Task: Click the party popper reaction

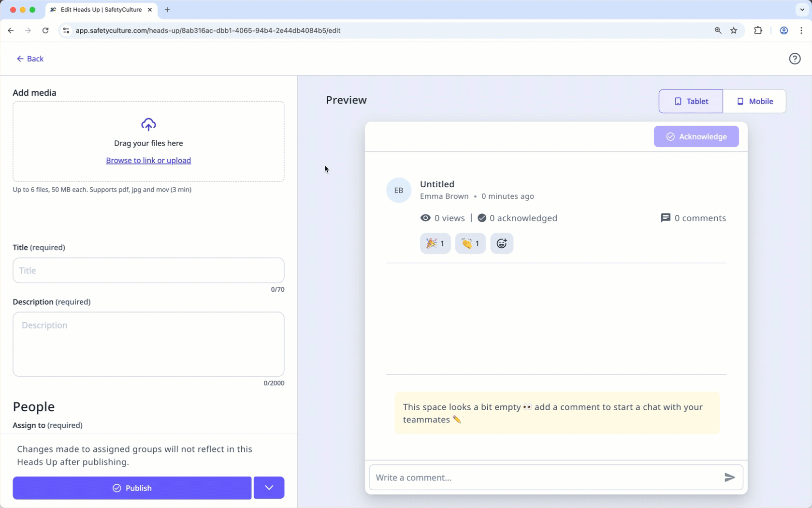Action: [435, 243]
